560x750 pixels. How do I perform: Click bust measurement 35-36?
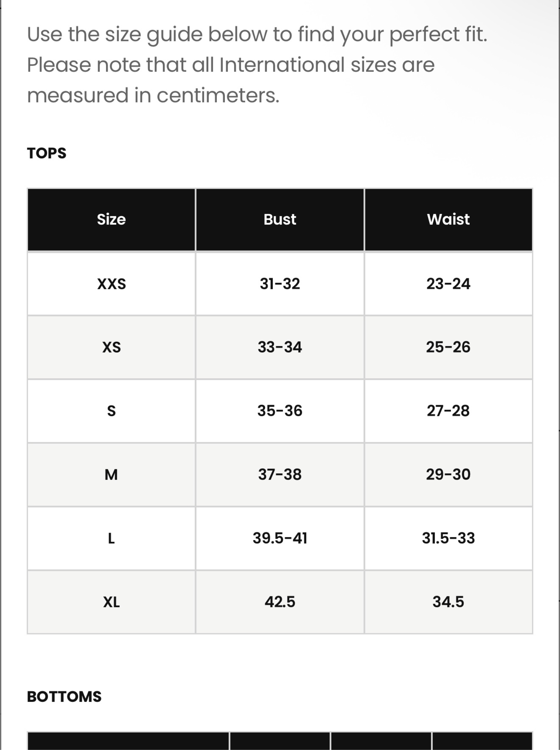tap(280, 411)
